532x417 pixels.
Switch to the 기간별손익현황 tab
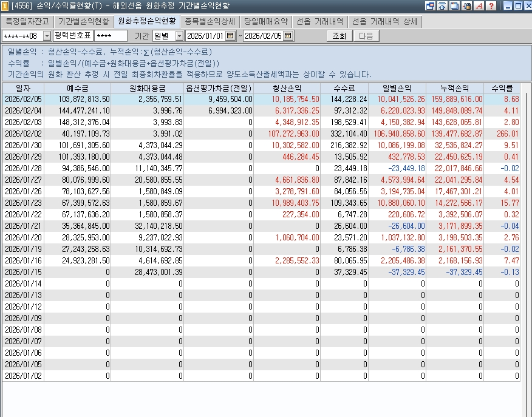click(83, 22)
